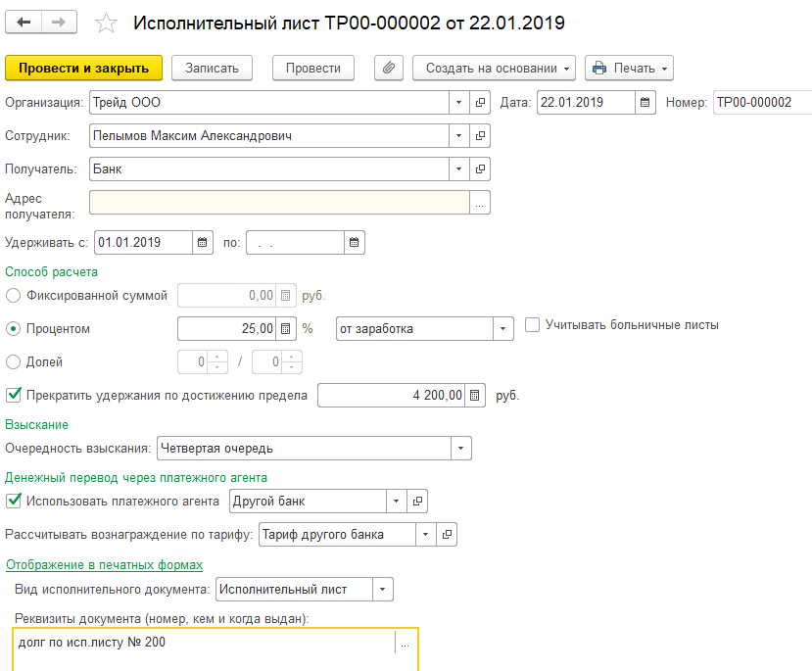The width and height of the screenshot is (812, 671).
Task: Open calculator for percent 25,00 field
Action: click(285, 329)
